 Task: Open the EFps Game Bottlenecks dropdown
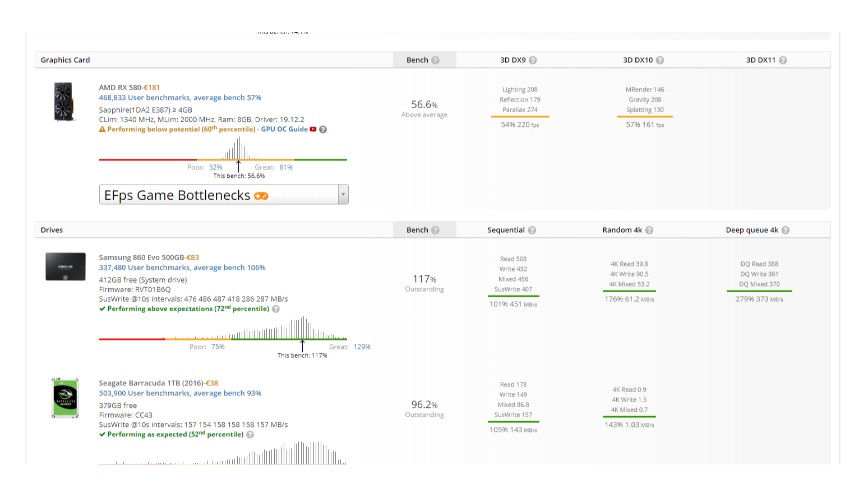pos(224,195)
